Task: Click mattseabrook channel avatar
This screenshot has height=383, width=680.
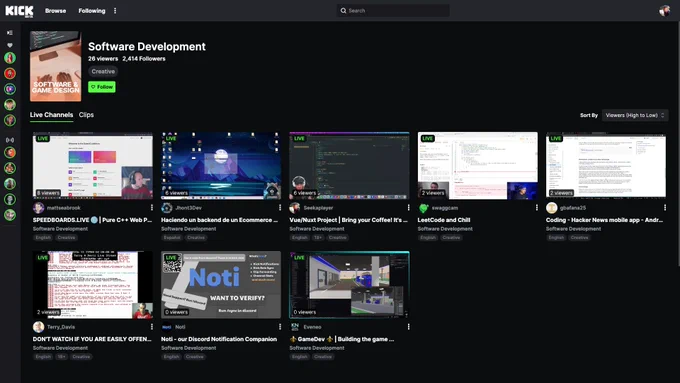Action: click(x=39, y=208)
